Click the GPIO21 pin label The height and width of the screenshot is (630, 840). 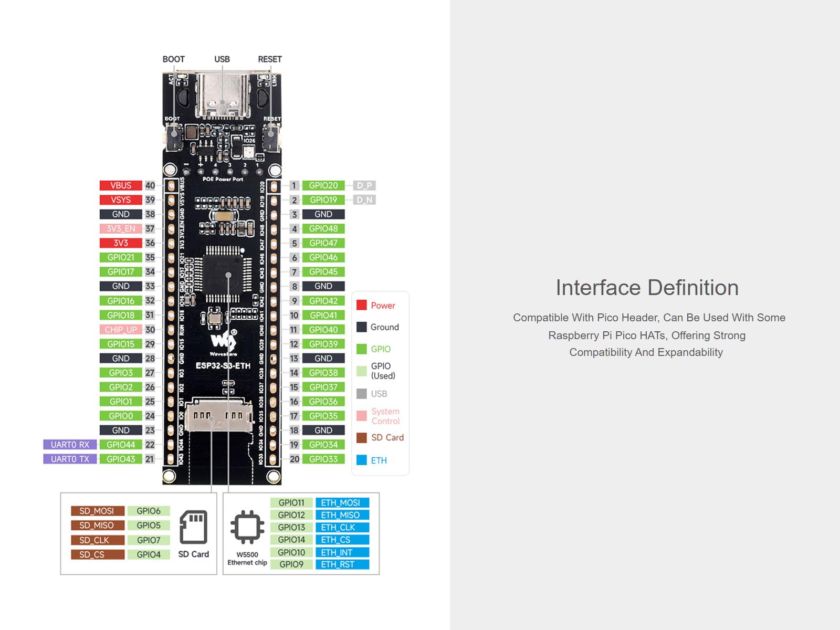click(121, 257)
